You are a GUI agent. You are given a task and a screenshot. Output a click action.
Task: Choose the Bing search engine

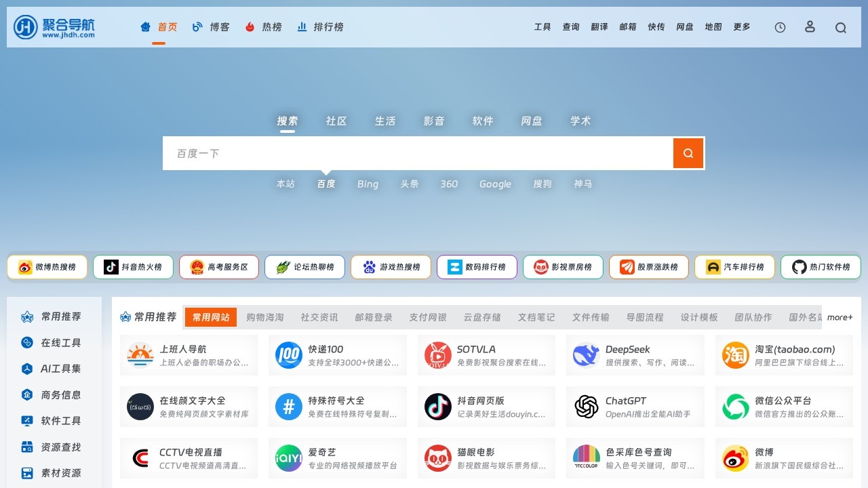pyautogui.click(x=368, y=184)
